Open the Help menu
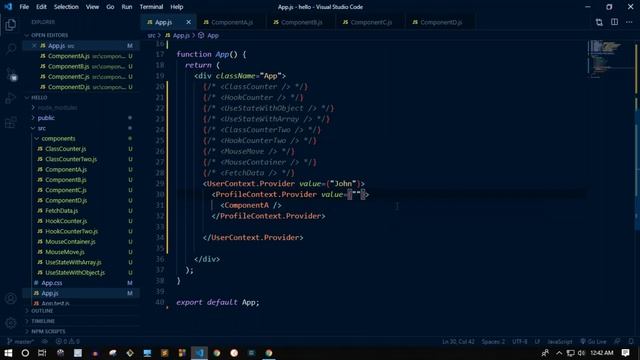The height and width of the screenshot is (360, 640). pyautogui.click(x=177, y=7)
